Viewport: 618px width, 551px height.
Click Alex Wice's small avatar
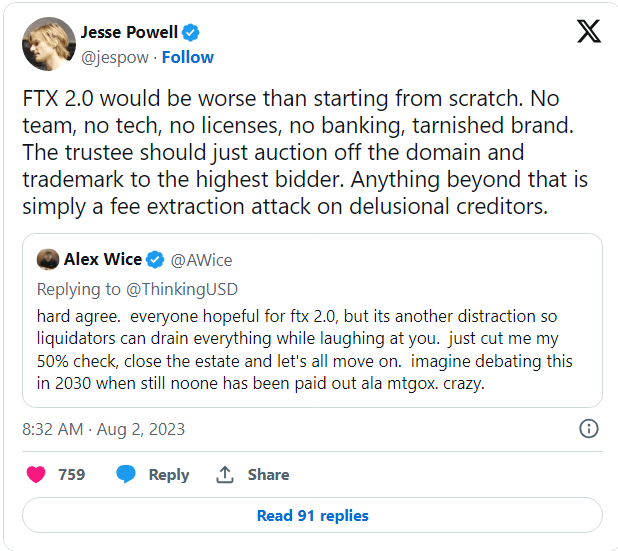[48, 259]
